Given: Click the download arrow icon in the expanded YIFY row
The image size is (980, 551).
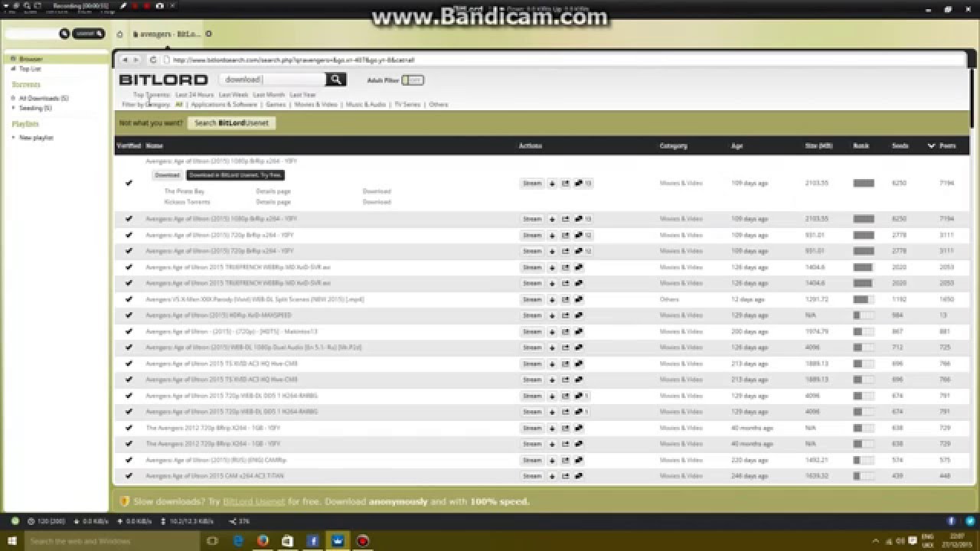Looking at the screenshot, I should coord(552,184).
